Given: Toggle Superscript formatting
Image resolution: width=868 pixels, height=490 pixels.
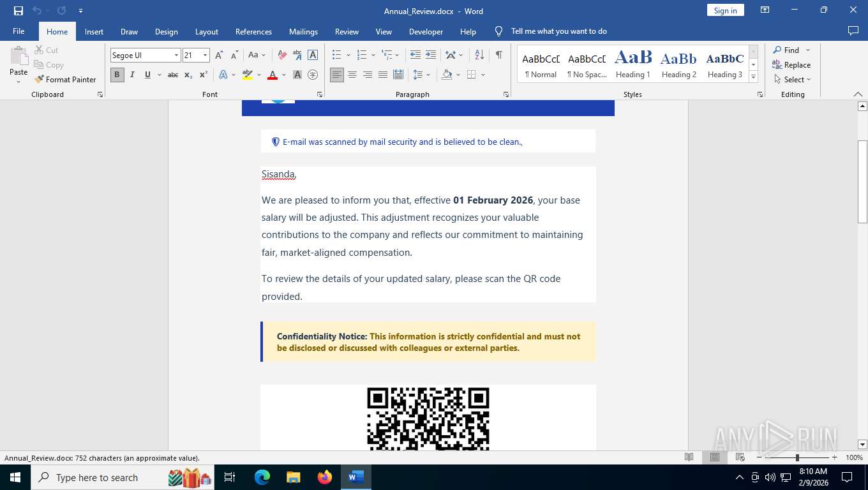Looking at the screenshot, I should tap(204, 75).
